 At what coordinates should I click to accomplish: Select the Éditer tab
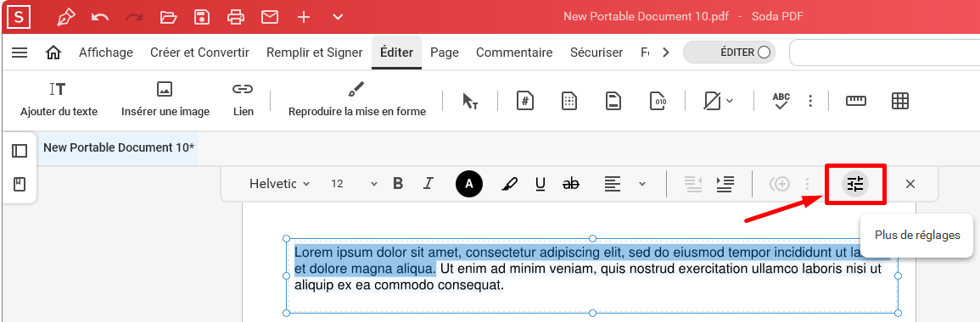click(x=397, y=53)
